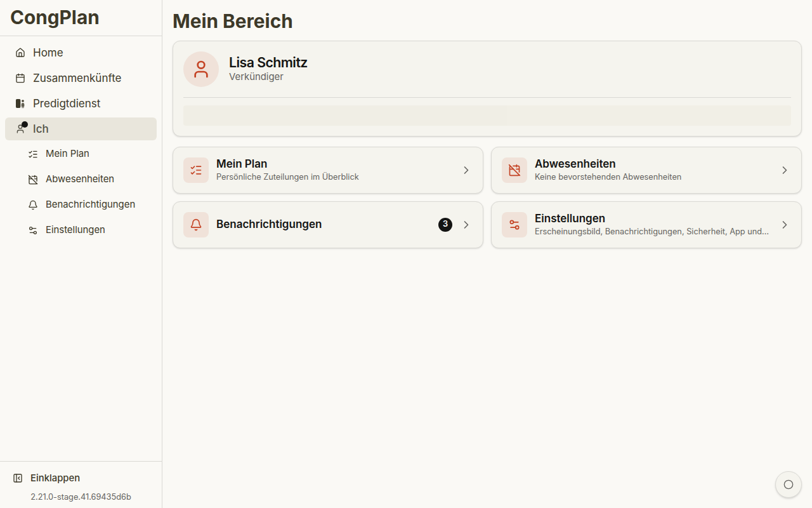Click the Einstellungen sliders icon in sidebar
The image size is (812, 508).
click(x=33, y=230)
